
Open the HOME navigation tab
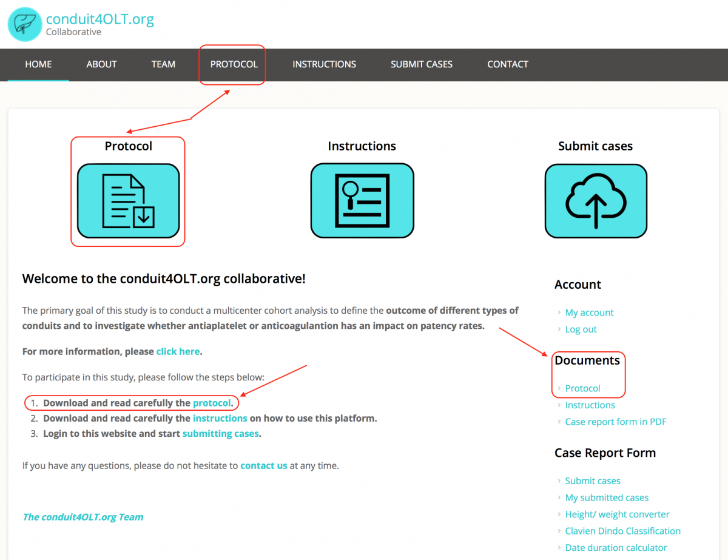pos(38,64)
